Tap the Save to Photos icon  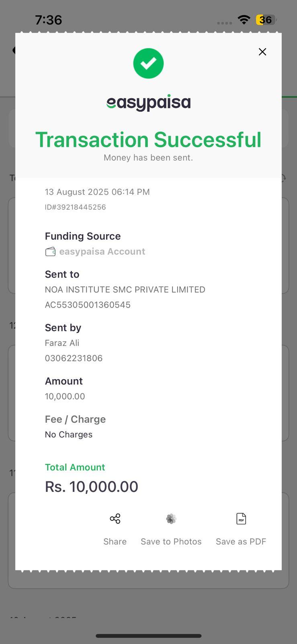tap(171, 519)
